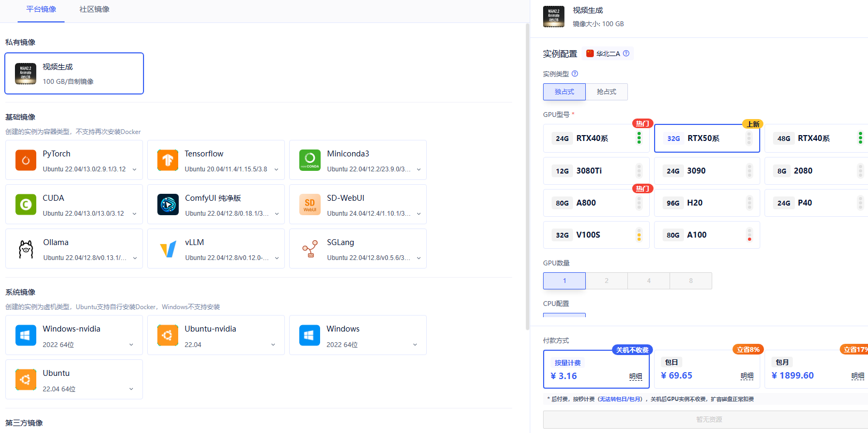This screenshot has width=868, height=433.
Task: Open the 平台镜像 tab
Action: coord(41,10)
